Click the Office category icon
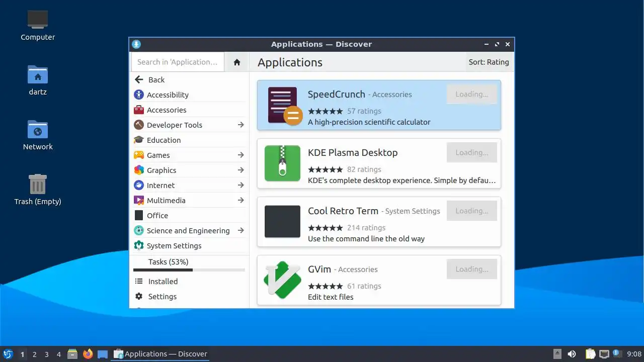The image size is (644, 362). 139,215
